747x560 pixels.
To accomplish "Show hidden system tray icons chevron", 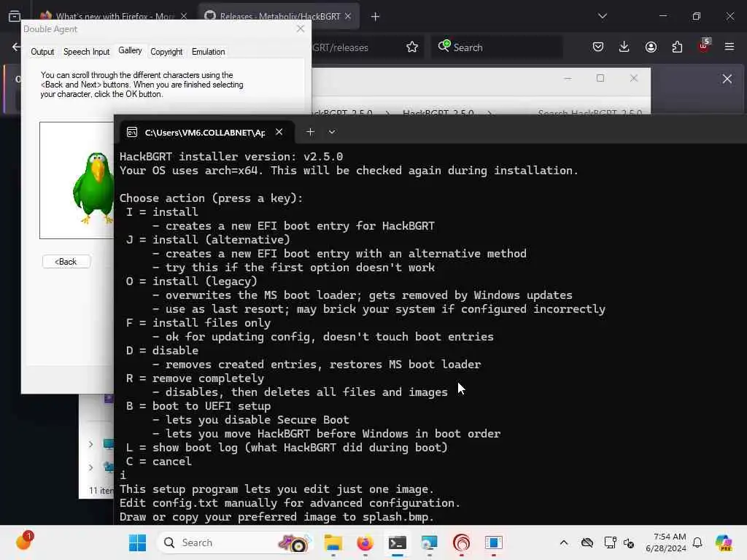I will 564,542.
